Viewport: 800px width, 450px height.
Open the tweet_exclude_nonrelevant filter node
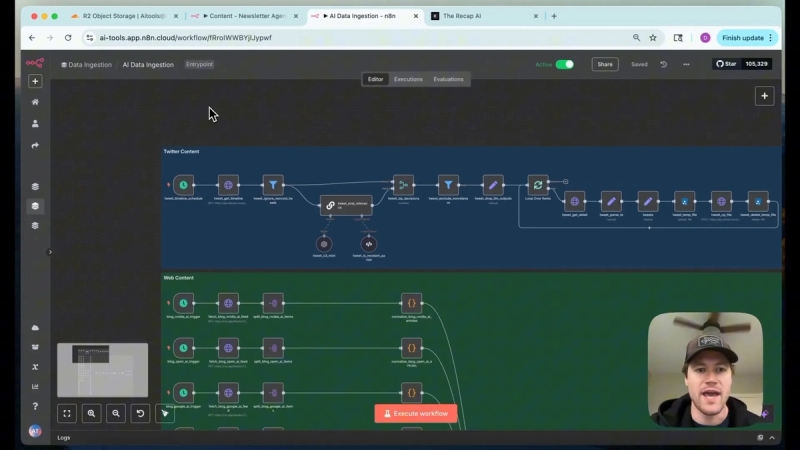[448, 185]
